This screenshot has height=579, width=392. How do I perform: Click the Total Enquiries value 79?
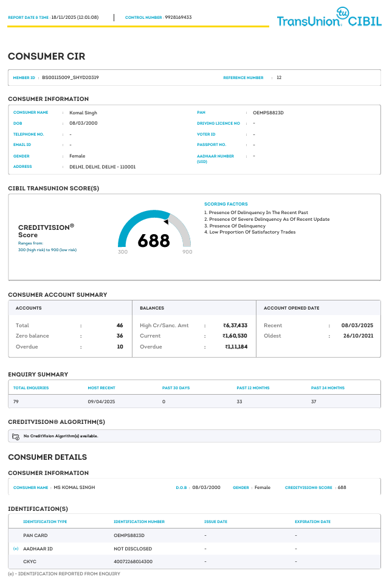(16, 402)
